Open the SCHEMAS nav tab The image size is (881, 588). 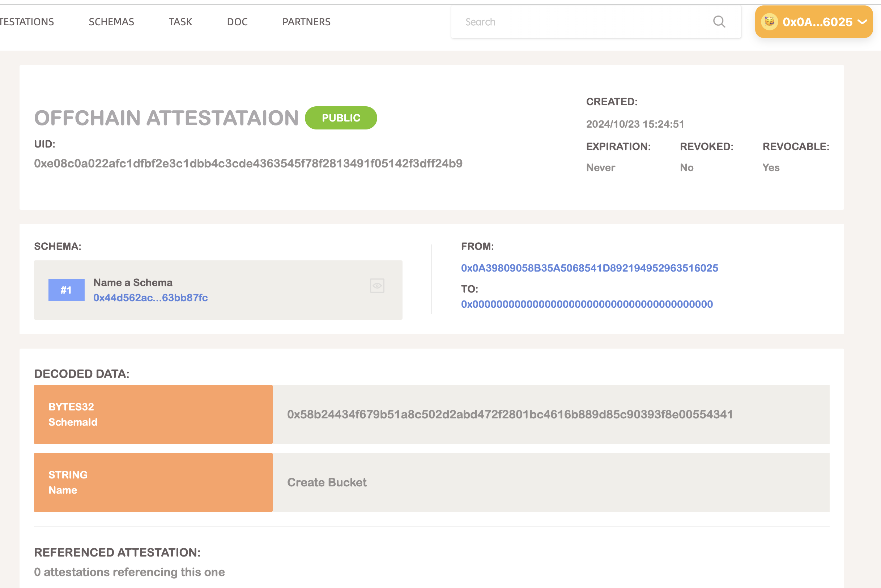click(111, 22)
